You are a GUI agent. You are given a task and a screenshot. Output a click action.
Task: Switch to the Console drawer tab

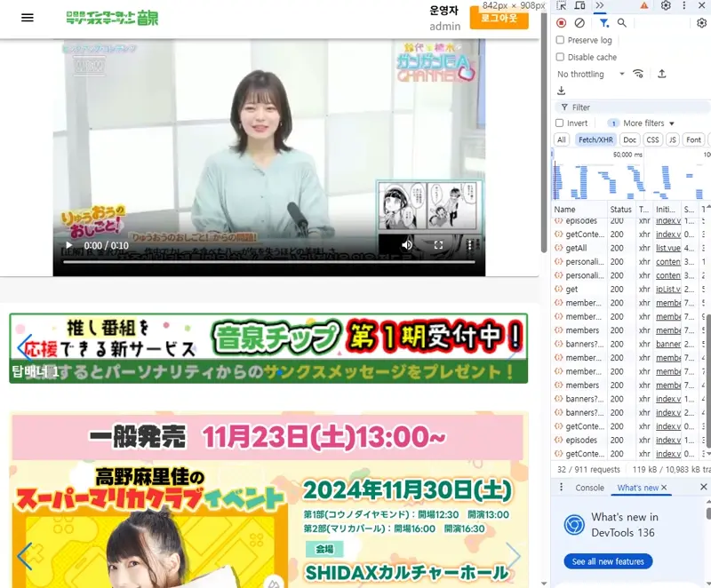click(589, 488)
